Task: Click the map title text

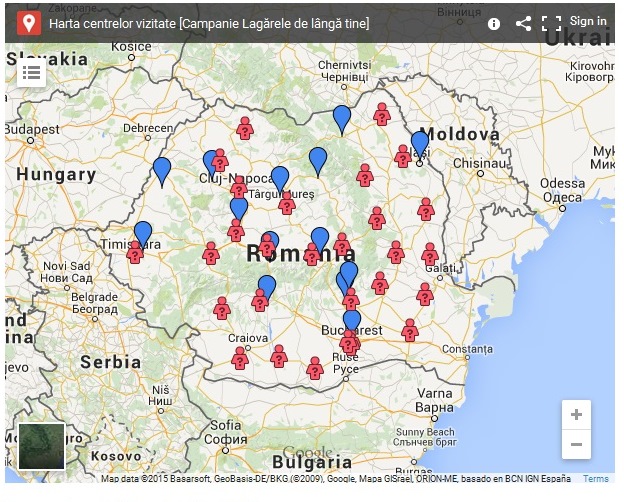Action: [x=209, y=23]
